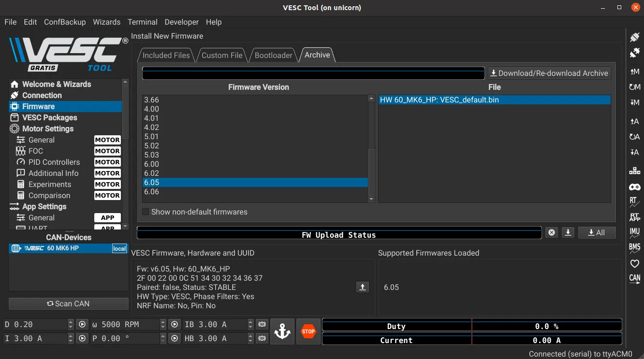Screen dimensions: 644x359
Task: Toggle the BMS data stream icon
Action: [x=634, y=247]
